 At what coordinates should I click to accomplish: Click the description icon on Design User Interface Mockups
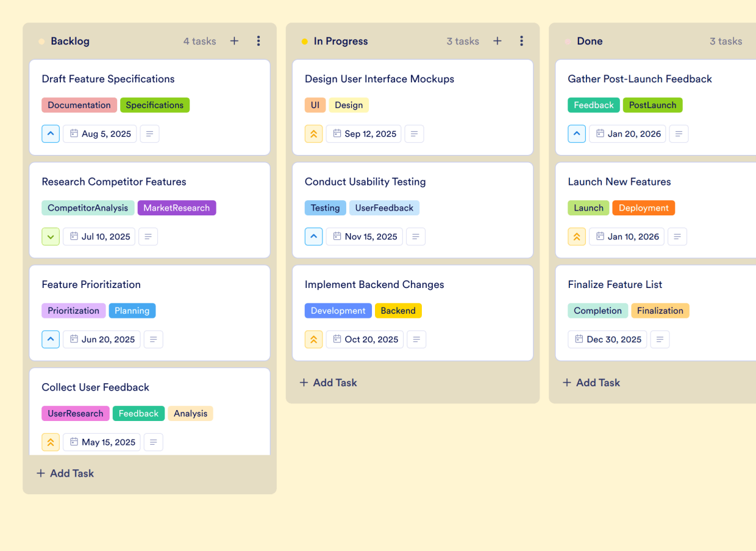pos(414,134)
